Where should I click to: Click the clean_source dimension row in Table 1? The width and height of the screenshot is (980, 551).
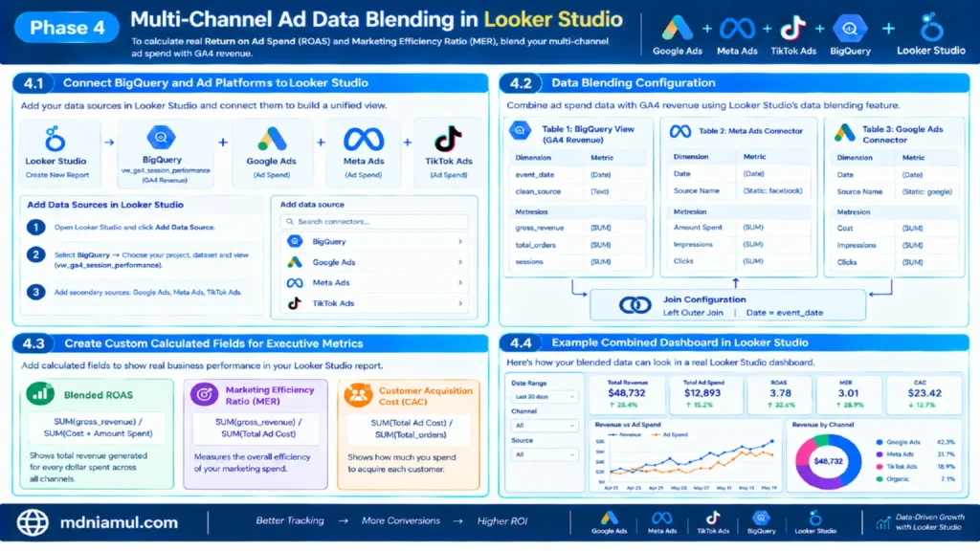click(578, 191)
